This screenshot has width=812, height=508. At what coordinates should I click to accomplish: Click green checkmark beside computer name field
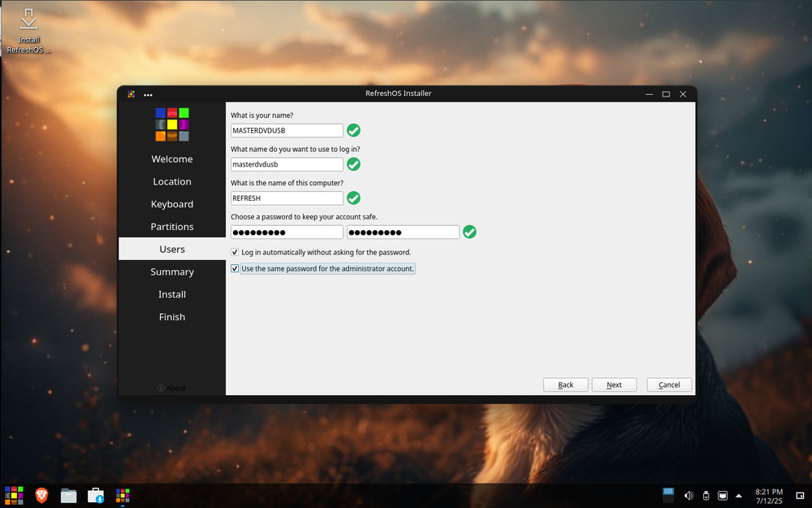point(354,198)
